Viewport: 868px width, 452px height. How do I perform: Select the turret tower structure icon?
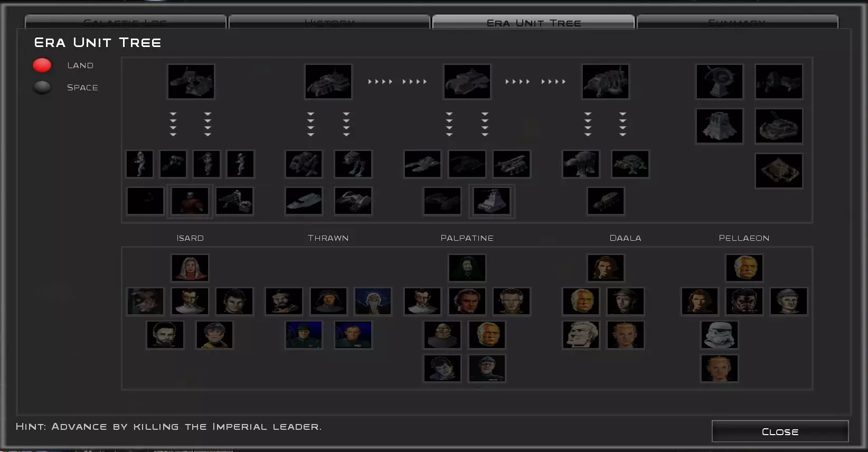(x=720, y=126)
